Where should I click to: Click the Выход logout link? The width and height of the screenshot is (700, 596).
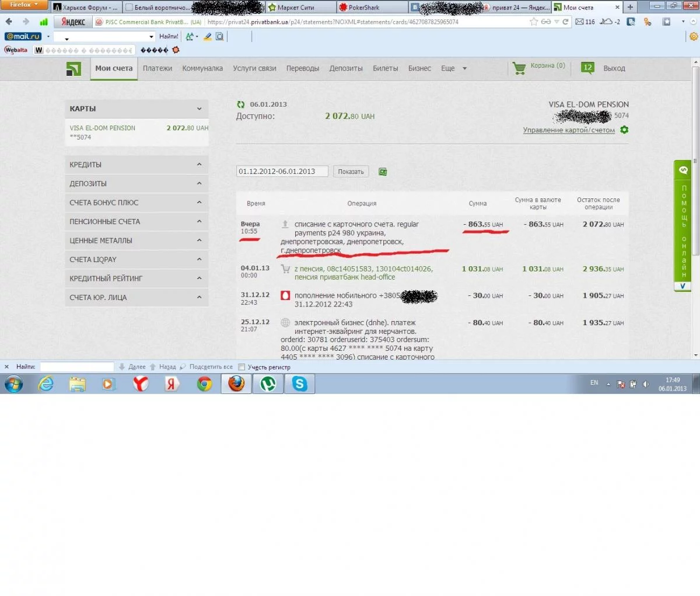coord(614,68)
